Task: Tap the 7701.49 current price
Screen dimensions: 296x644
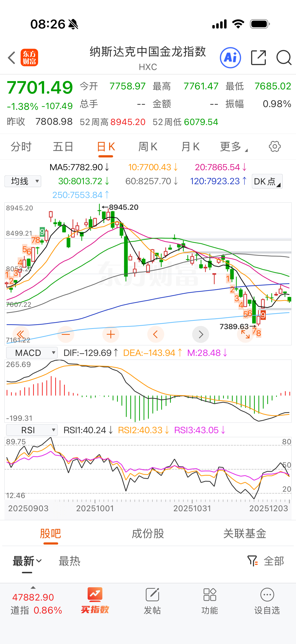Action: point(40,87)
